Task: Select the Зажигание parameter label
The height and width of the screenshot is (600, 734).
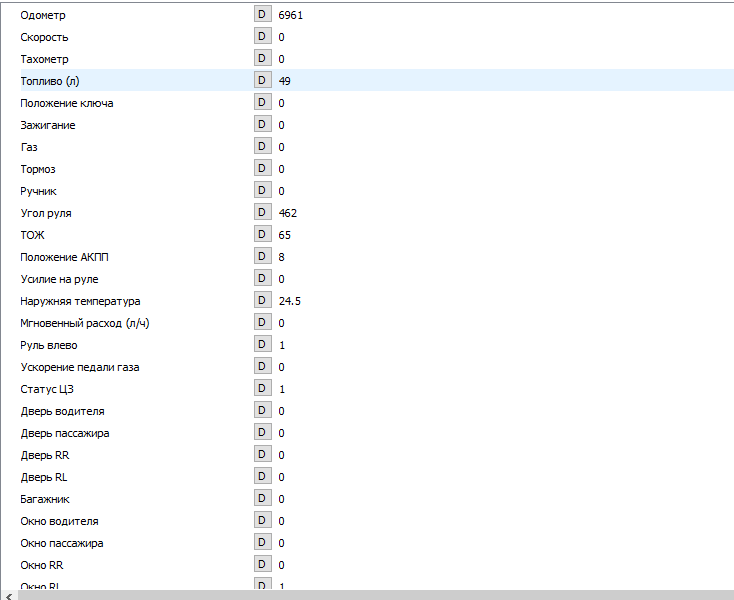Action: 48,125
